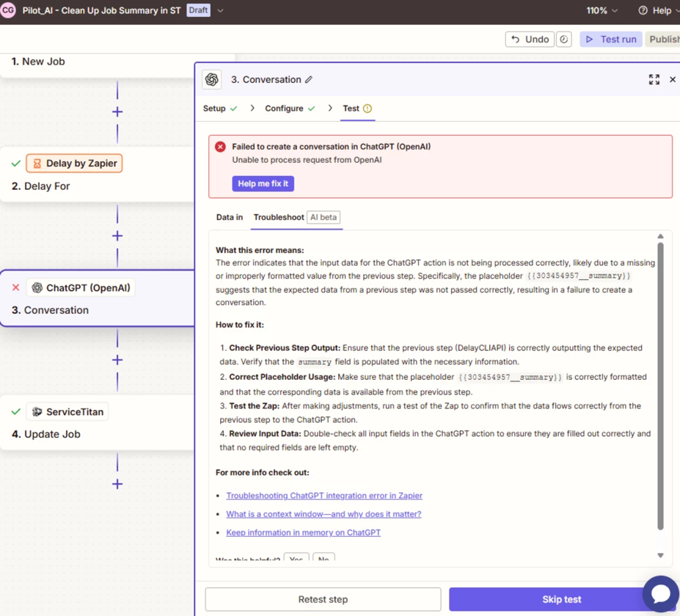Open Troubleshooting ChatGPT integration error in Zapier link
Screen dimensions: 680x616
pos(324,496)
